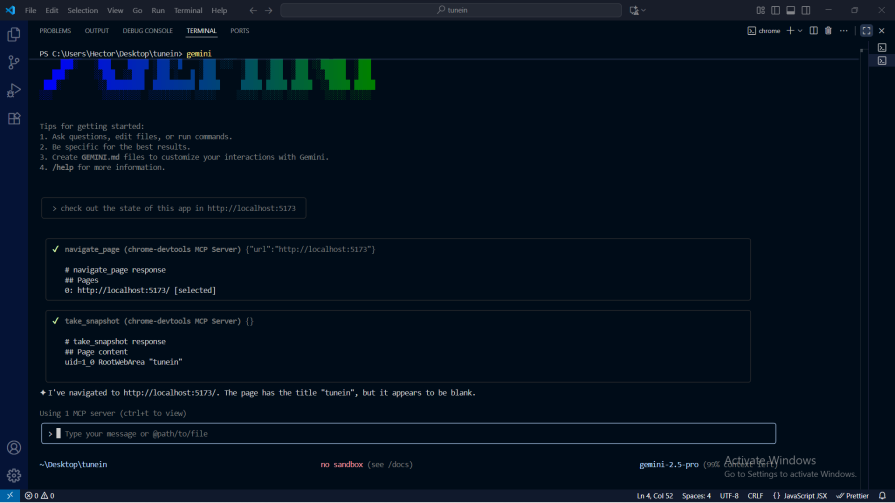Open the Terminal menu in menu bar

(x=188, y=10)
